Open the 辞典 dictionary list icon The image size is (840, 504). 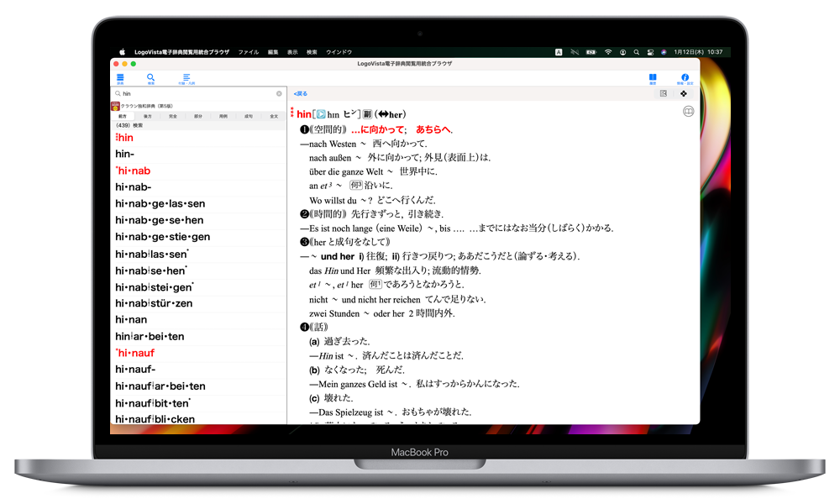point(120,78)
